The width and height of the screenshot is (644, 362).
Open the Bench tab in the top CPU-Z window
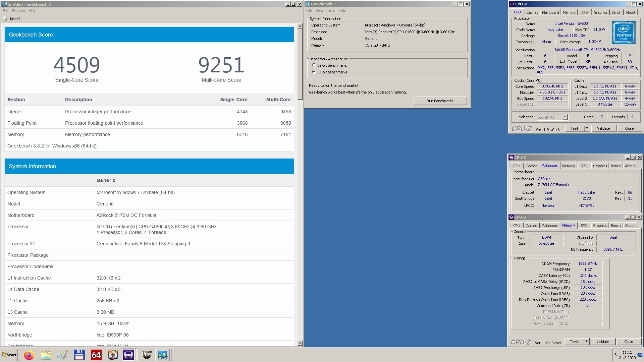coord(616,12)
